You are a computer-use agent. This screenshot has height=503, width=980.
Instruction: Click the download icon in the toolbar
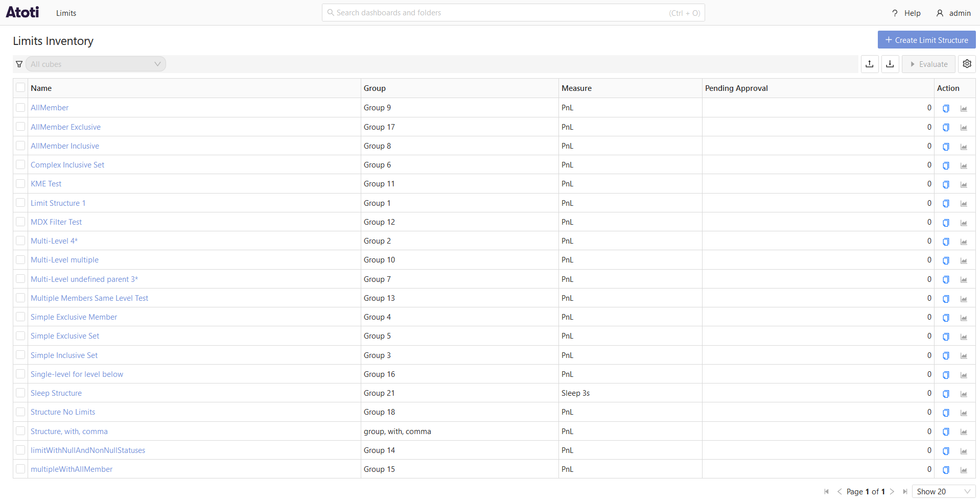[x=890, y=64]
